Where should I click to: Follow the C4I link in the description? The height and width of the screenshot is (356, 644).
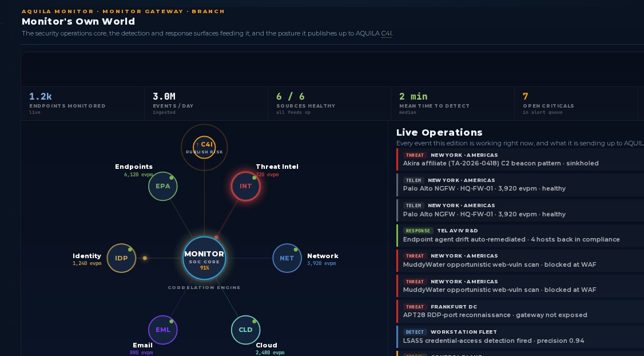tap(387, 33)
